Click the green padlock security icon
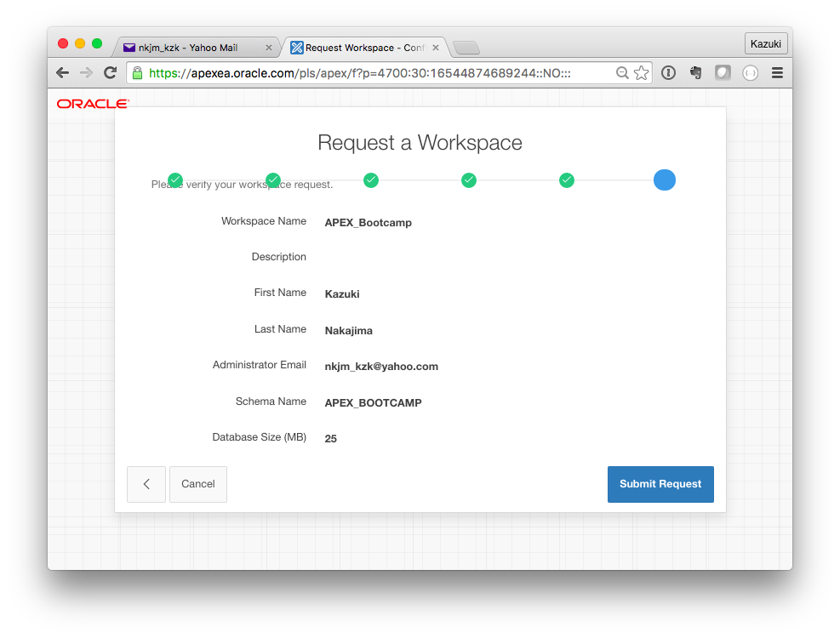The height and width of the screenshot is (638, 840). [x=138, y=73]
